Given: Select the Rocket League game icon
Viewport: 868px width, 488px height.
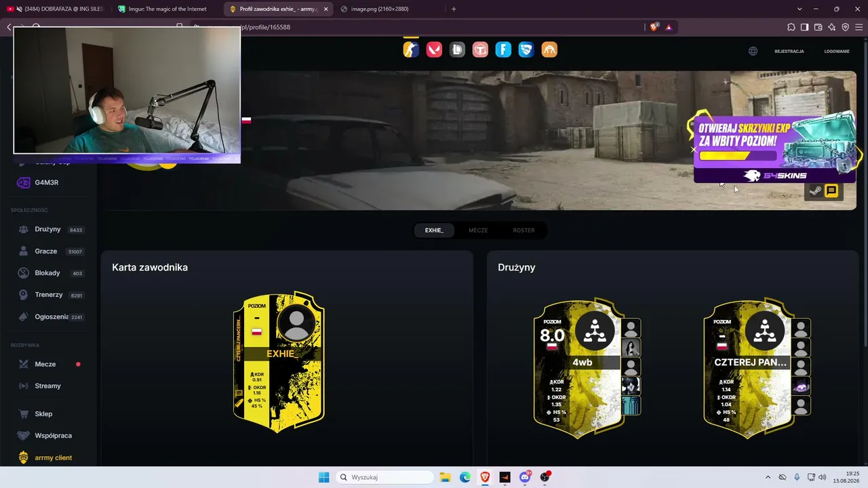Looking at the screenshot, I should pos(526,49).
